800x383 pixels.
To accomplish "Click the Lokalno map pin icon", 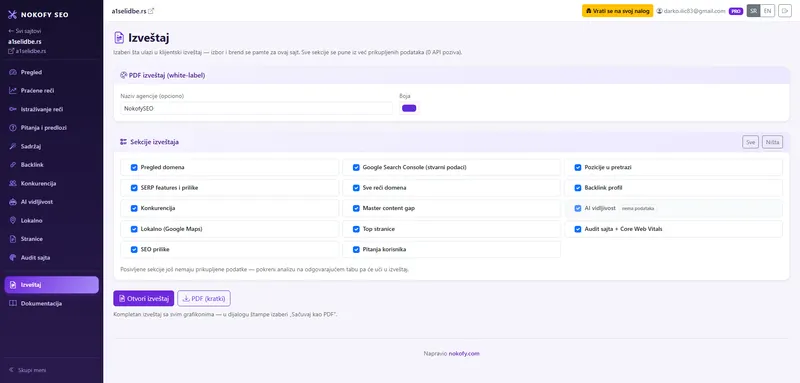I will tap(13, 220).
